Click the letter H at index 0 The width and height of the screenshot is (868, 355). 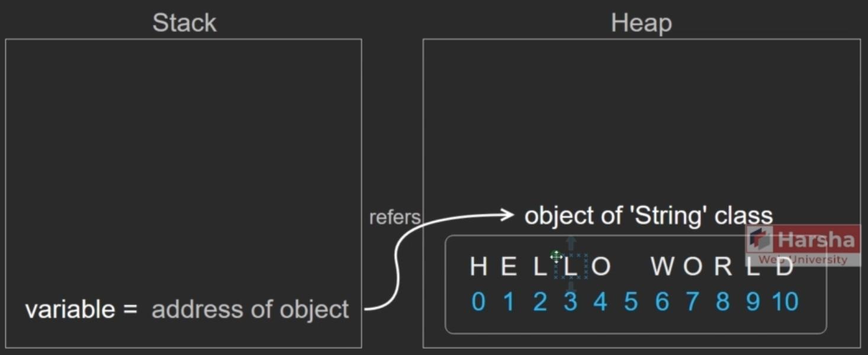click(x=478, y=267)
